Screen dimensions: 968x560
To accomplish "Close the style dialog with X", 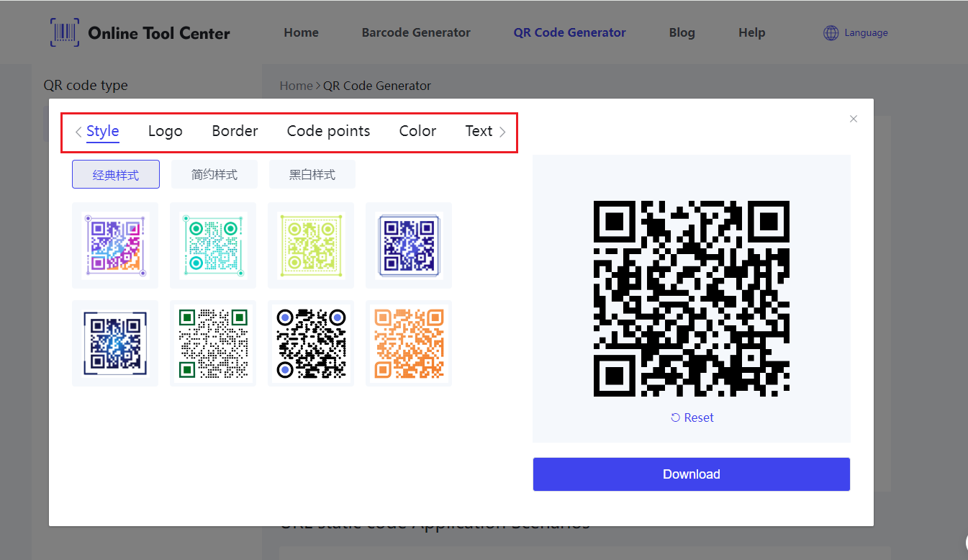I will tap(854, 119).
